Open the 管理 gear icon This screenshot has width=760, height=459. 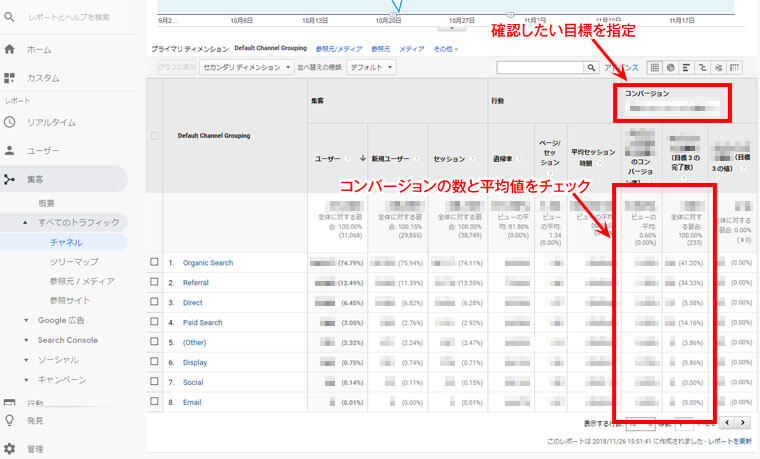click(9, 449)
